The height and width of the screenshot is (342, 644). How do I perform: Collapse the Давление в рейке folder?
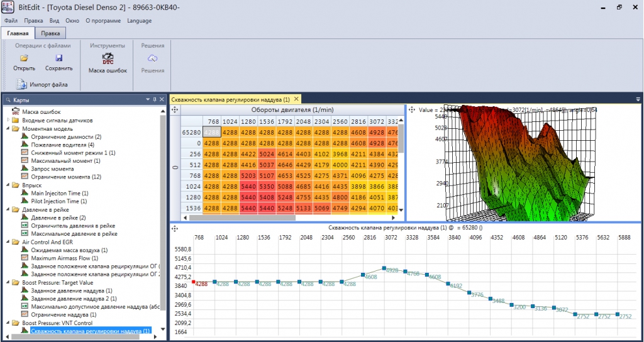coord(8,210)
